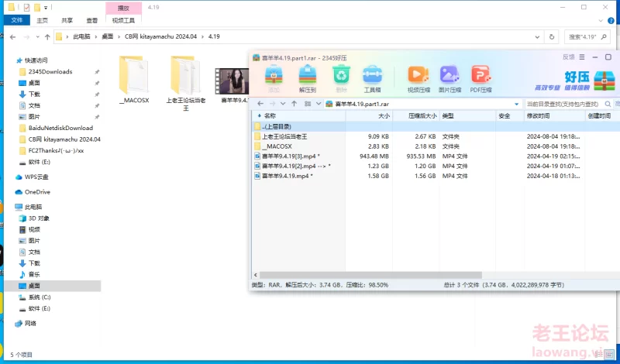Click the 安全 column header
The width and height of the screenshot is (620, 364).
click(510, 116)
